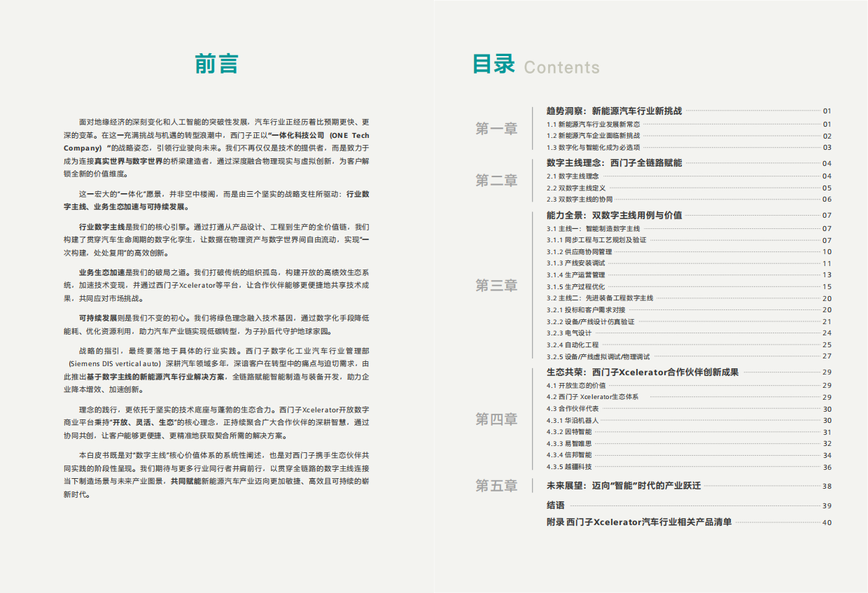The image size is (868, 593).
Task: Open entry '4.3.3 易智唯思'
Action: click(569, 444)
